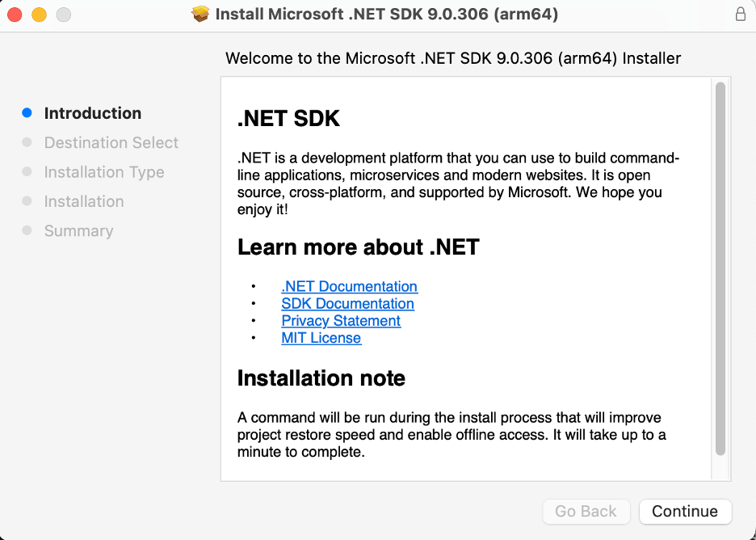Click the Installation step bullet
The image size is (756, 540).
tap(27, 201)
